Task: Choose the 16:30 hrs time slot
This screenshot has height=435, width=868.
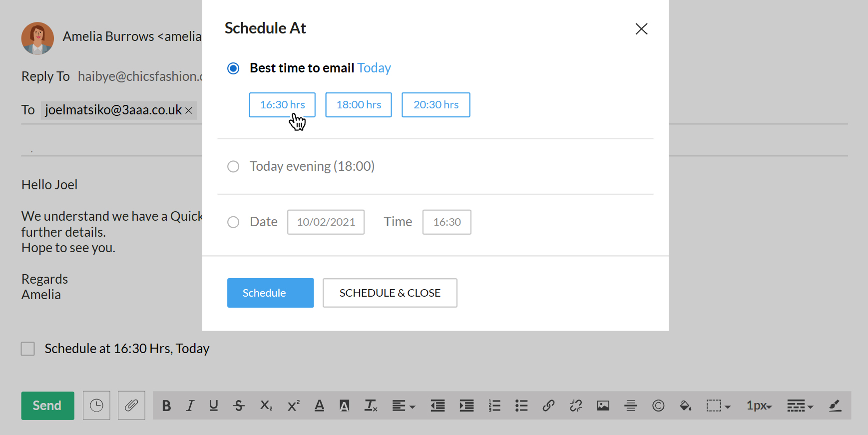Action: (x=282, y=105)
